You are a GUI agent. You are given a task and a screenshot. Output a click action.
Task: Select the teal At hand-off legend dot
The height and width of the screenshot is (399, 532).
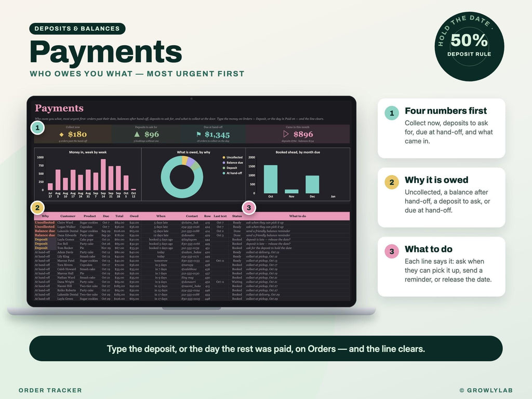tap(223, 173)
